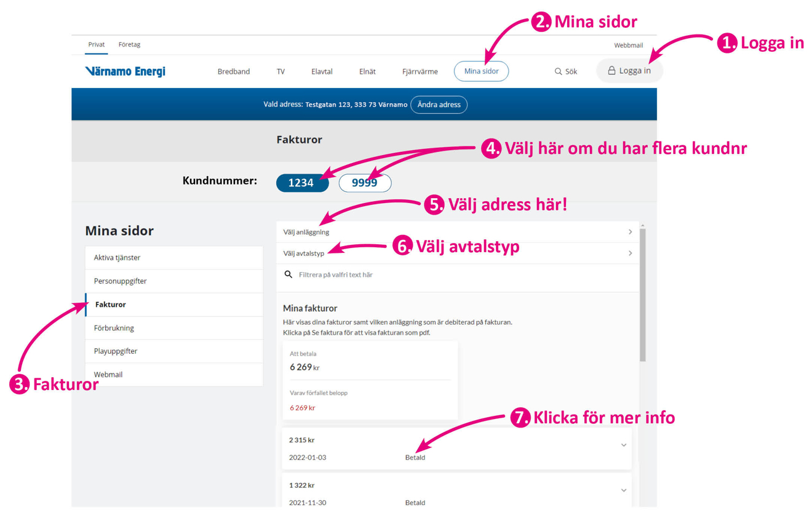Expand the 2 315 kr invoice details
The width and height of the screenshot is (812, 526).
pos(623,445)
